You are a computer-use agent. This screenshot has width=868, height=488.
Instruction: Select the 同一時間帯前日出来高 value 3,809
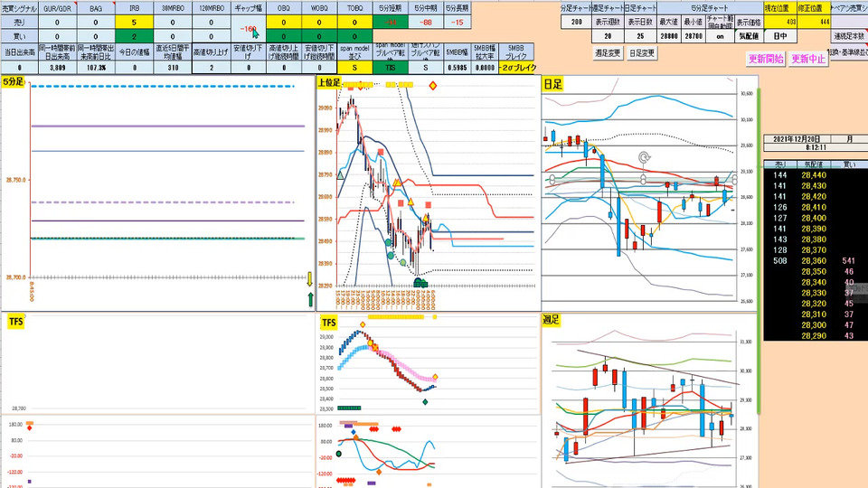[58, 68]
